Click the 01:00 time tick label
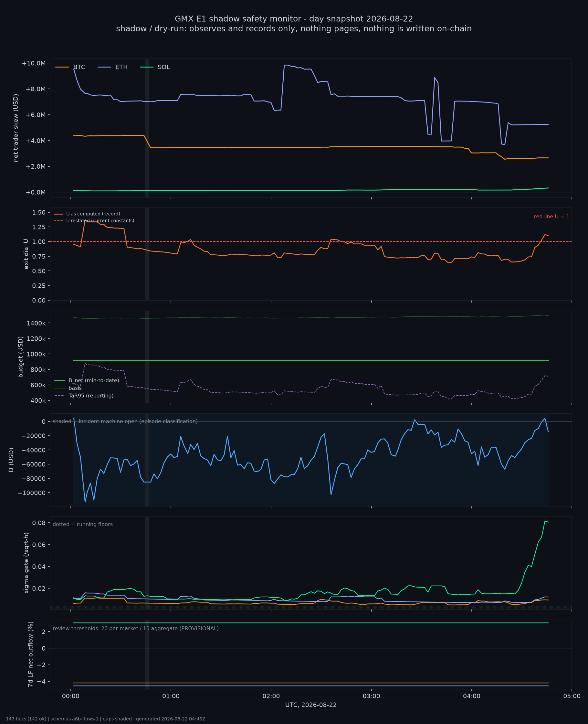The width and height of the screenshot is (588, 724). [x=171, y=696]
